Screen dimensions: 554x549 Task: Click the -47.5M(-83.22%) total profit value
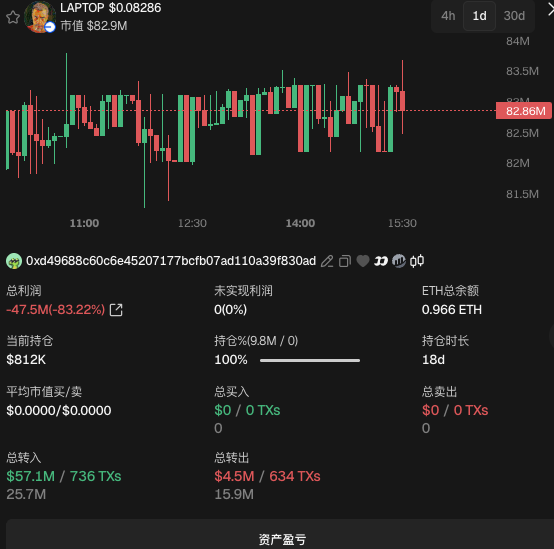click(56, 310)
